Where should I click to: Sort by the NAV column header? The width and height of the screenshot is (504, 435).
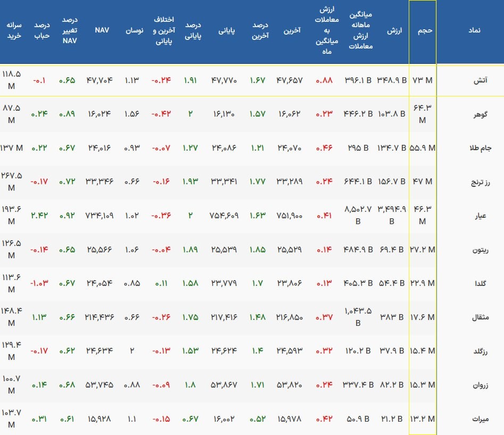pyautogui.click(x=102, y=30)
